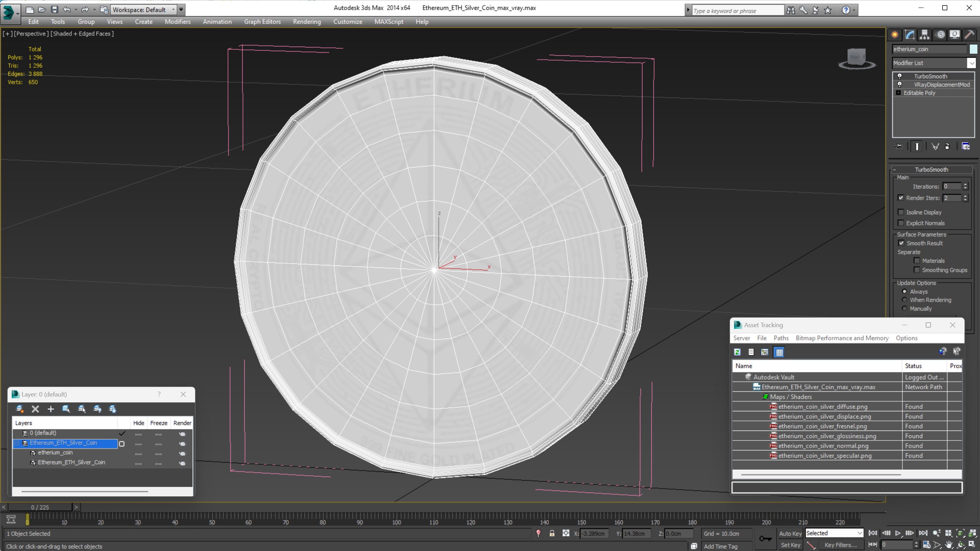Open the Graph Editors menu
980x551 pixels.
(x=262, y=22)
